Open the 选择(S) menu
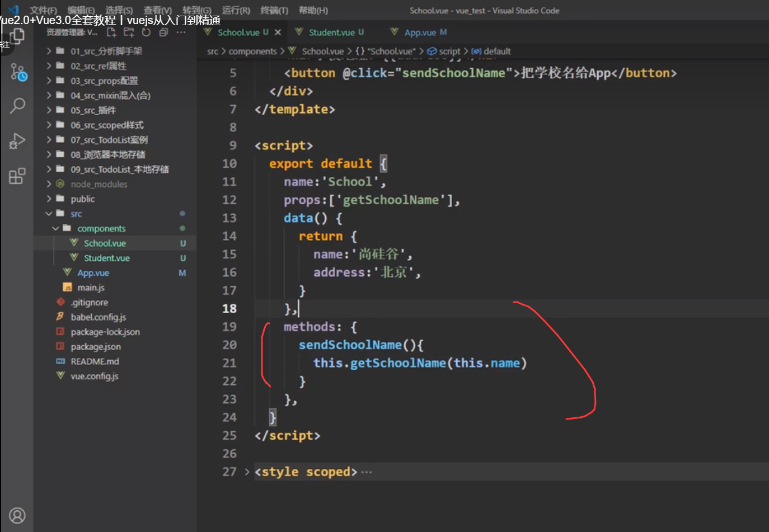 119,11
